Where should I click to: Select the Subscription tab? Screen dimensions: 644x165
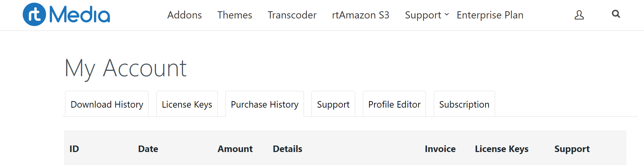click(x=464, y=104)
